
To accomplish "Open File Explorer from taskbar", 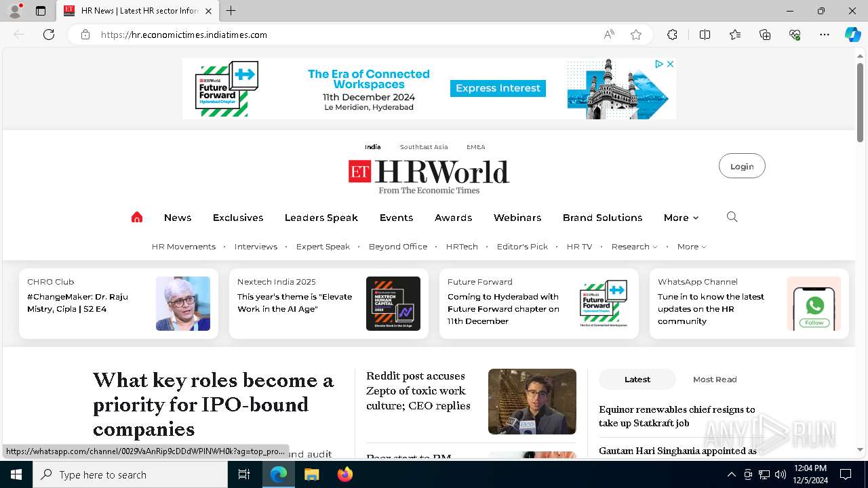I will 311,474.
